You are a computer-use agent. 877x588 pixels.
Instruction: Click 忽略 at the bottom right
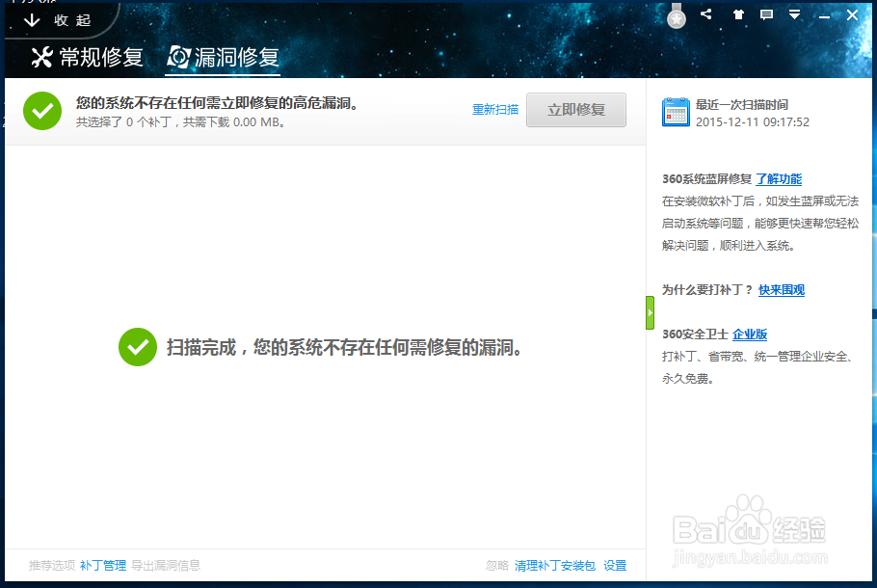[497, 566]
